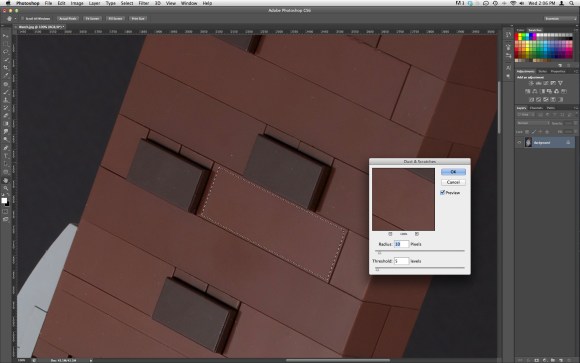The image size is (580, 363).
Task: Switch to the Channels tab
Action: [536, 108]
